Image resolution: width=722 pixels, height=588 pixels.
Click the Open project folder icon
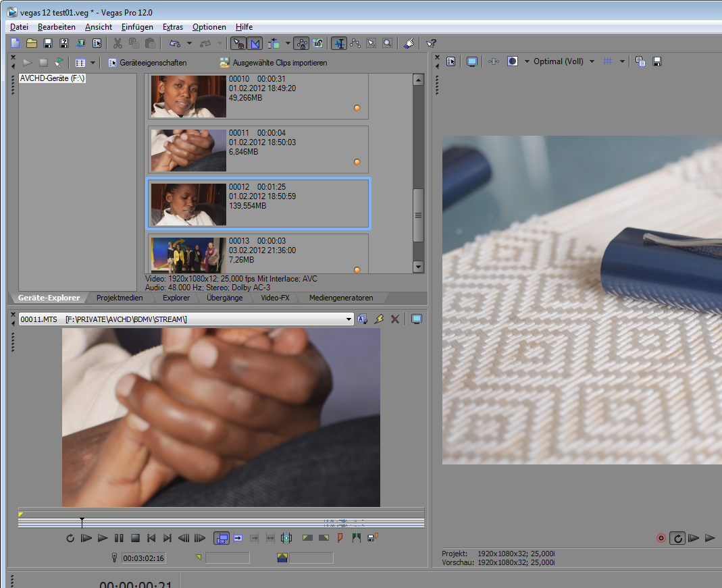click(32, 43)
